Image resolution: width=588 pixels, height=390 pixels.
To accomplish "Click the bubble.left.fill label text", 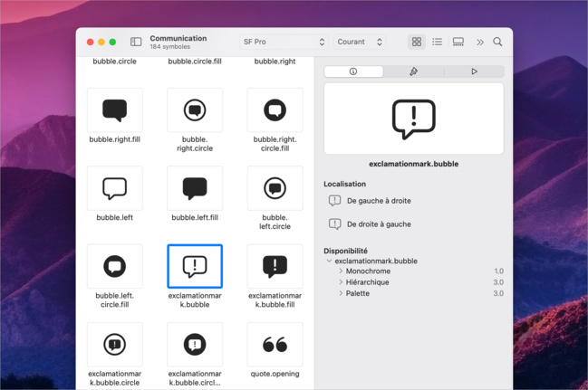I will click(195, 217).
